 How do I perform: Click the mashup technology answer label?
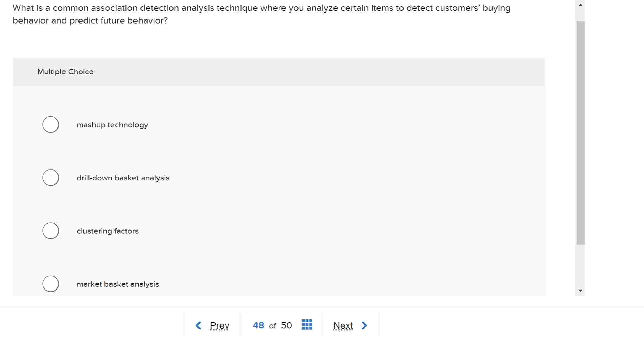tap(112, 125)
